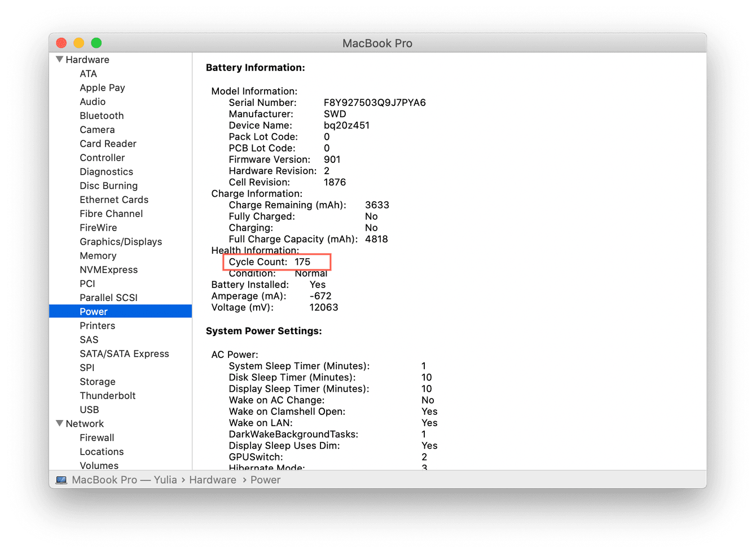Click the Hardware category label

(87, 60)
